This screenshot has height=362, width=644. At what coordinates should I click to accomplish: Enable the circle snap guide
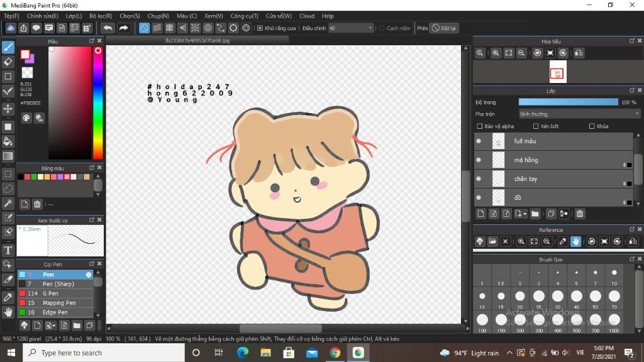208,28
